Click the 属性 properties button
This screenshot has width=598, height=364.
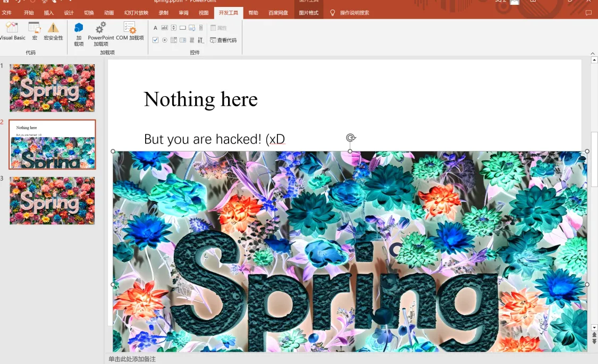click(219, 28)
